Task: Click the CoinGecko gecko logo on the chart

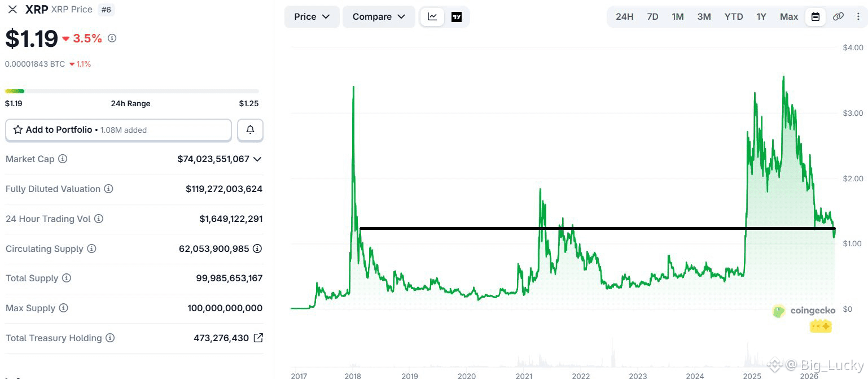Action: click(x=779, y=311)
